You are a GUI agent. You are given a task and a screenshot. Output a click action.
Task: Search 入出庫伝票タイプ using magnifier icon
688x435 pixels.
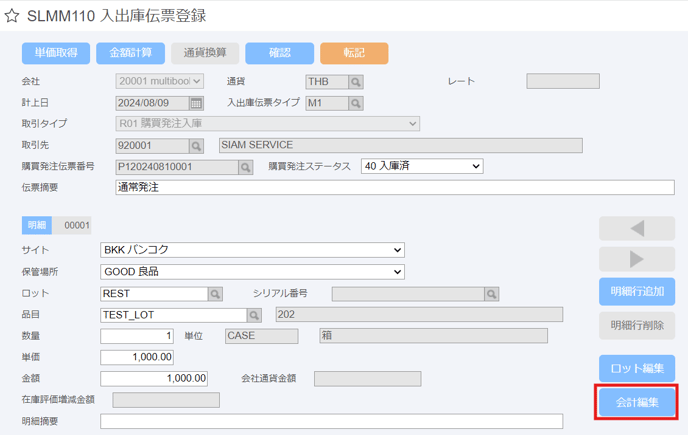click(x=356, y=103)
